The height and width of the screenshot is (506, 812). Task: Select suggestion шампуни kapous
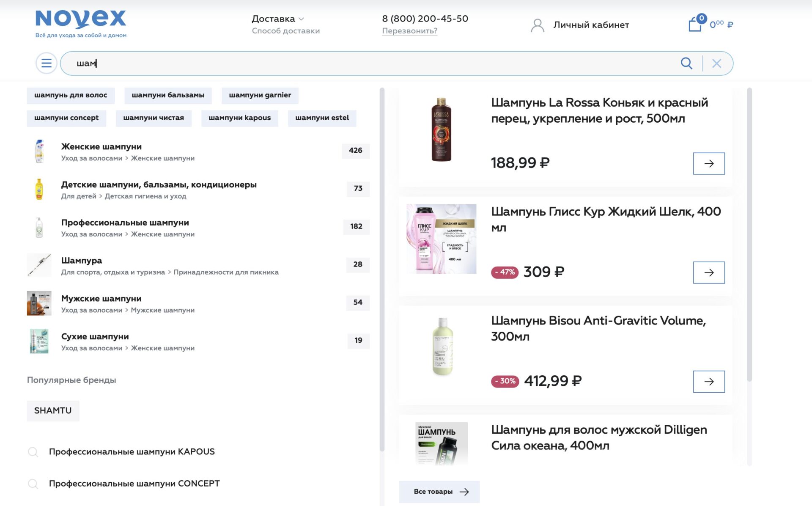239,118
